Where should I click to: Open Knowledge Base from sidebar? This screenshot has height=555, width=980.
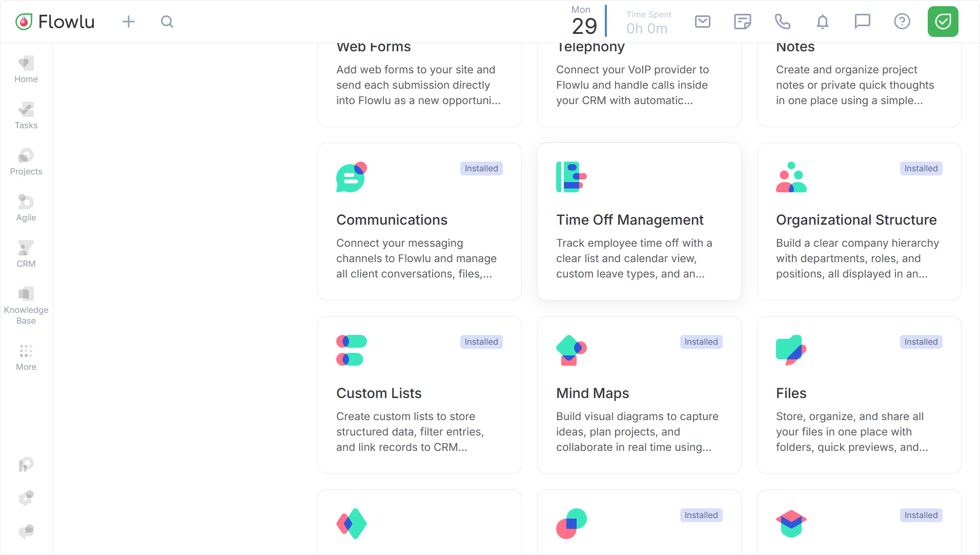(26, 306)
